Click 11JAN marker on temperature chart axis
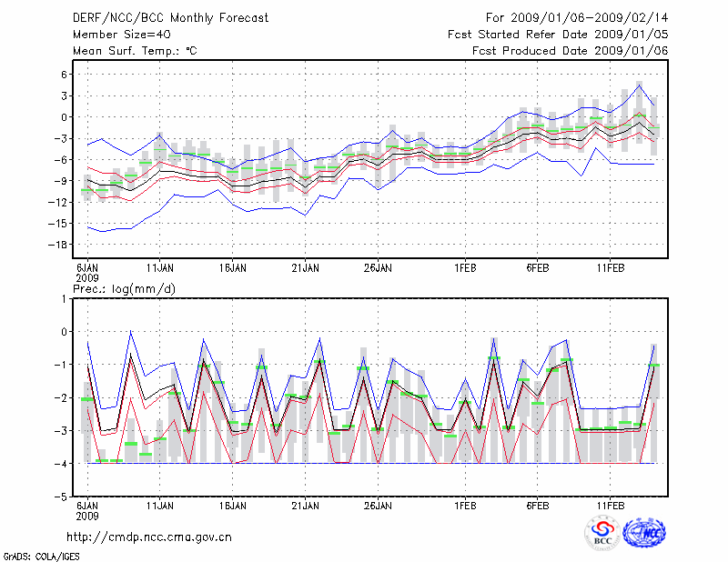 160,268
